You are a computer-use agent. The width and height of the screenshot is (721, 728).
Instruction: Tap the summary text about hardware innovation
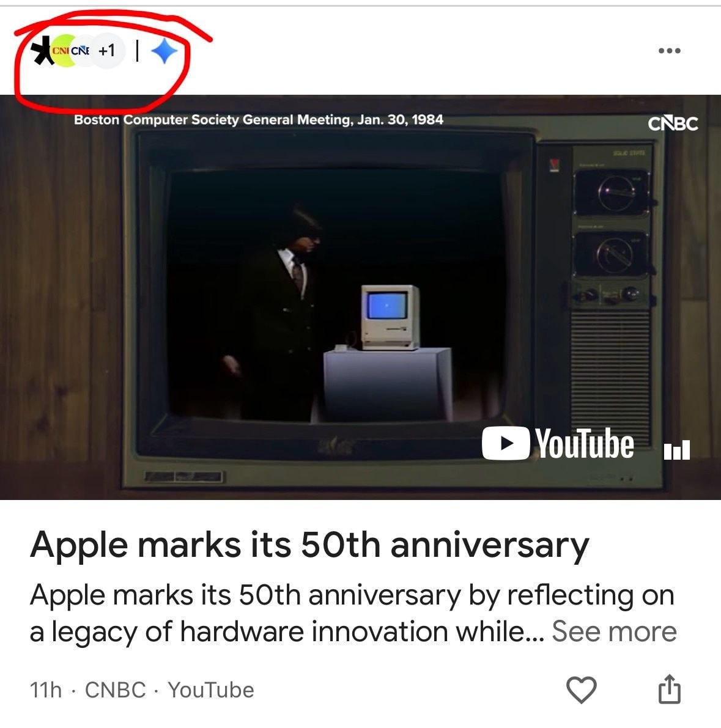pyautogui.click(x=353, y=613)
